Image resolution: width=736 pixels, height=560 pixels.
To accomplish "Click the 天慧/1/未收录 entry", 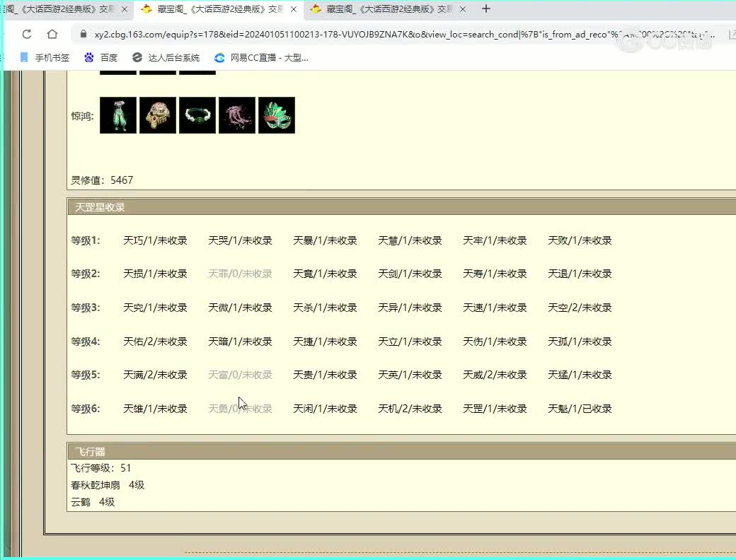I will 410,240.
